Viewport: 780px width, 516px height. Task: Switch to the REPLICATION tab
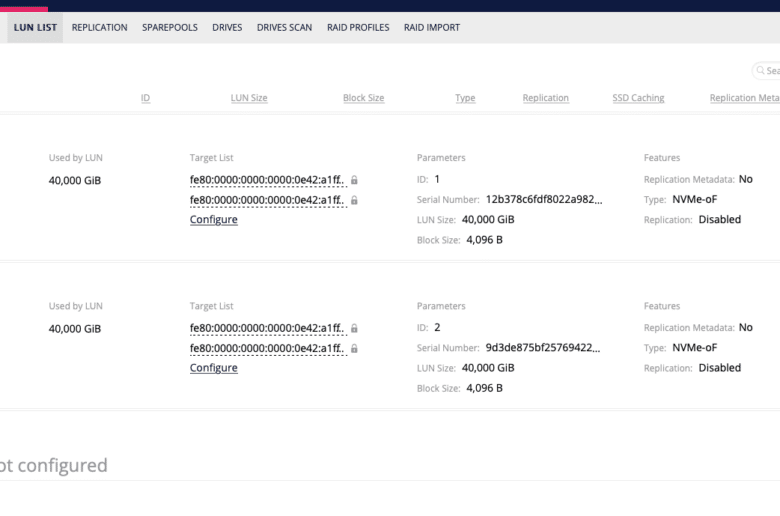99,27
